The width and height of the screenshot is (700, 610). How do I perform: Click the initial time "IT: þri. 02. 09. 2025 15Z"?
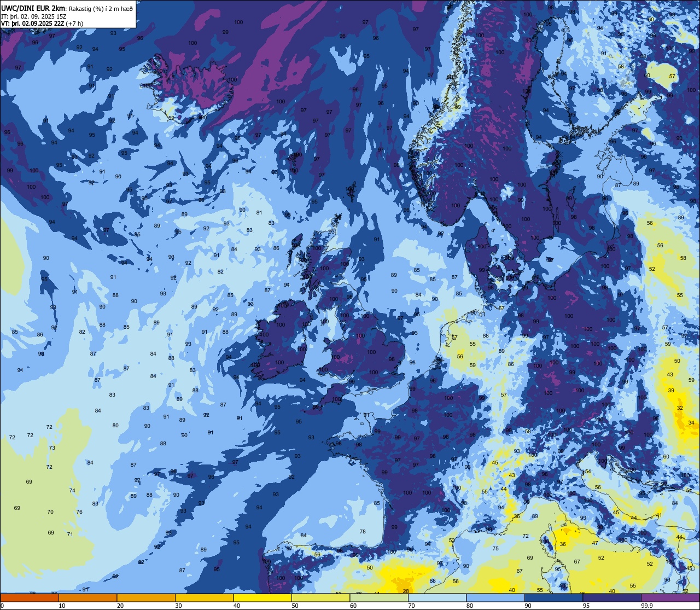[x=34, y=16]
